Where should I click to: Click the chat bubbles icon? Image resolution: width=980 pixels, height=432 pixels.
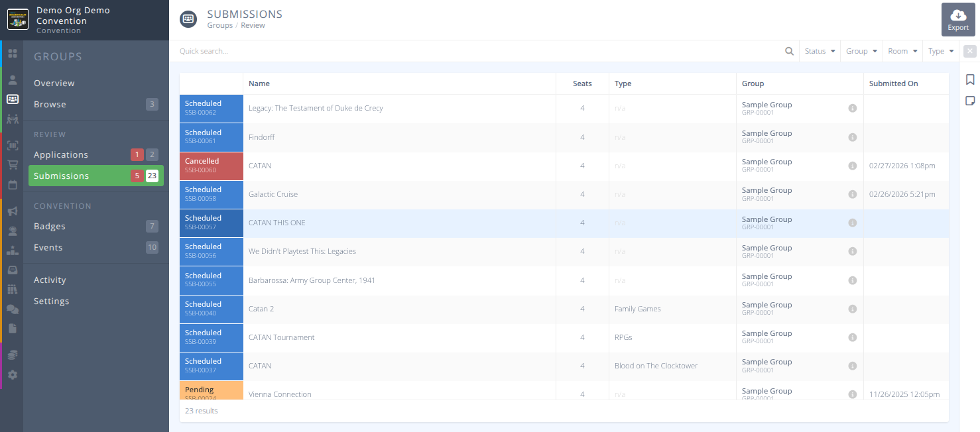[x=13, y=309]
